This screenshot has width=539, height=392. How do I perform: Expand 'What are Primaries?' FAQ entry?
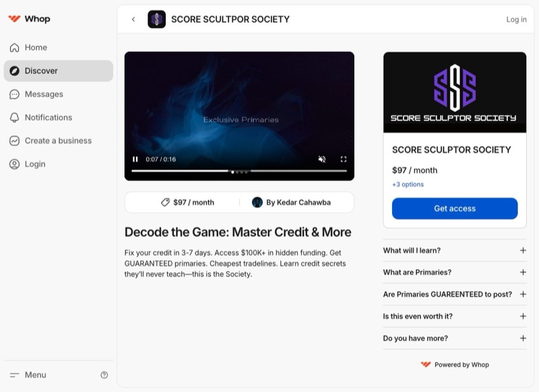point(454,272)
